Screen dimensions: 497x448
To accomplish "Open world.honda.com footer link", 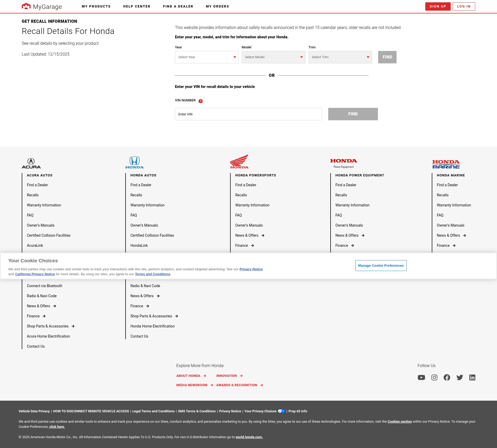I will click(x=249, y=437).
